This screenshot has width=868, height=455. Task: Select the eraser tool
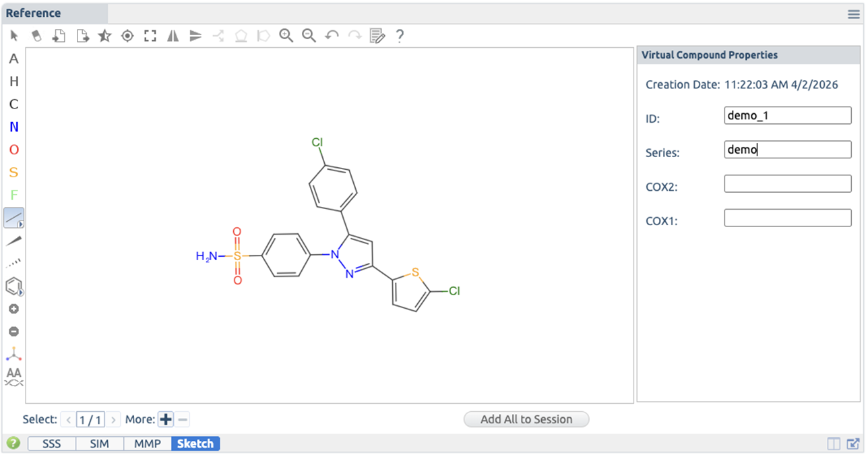coord(36,36)
